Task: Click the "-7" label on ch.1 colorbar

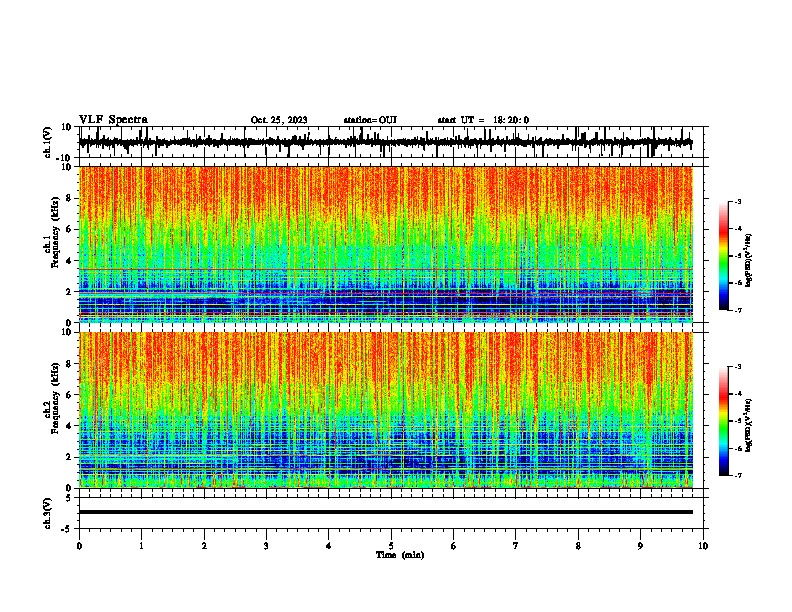Action: [x=737, y=310]
